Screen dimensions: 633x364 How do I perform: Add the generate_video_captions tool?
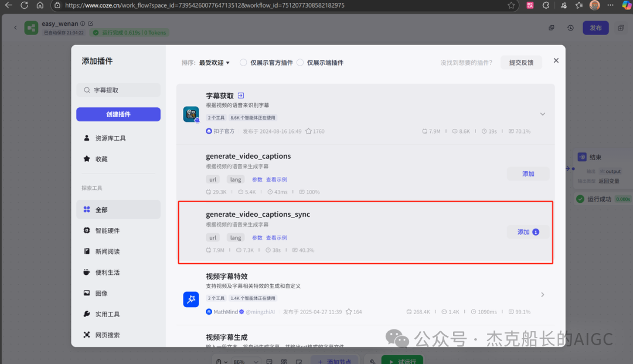coord(528,174)
